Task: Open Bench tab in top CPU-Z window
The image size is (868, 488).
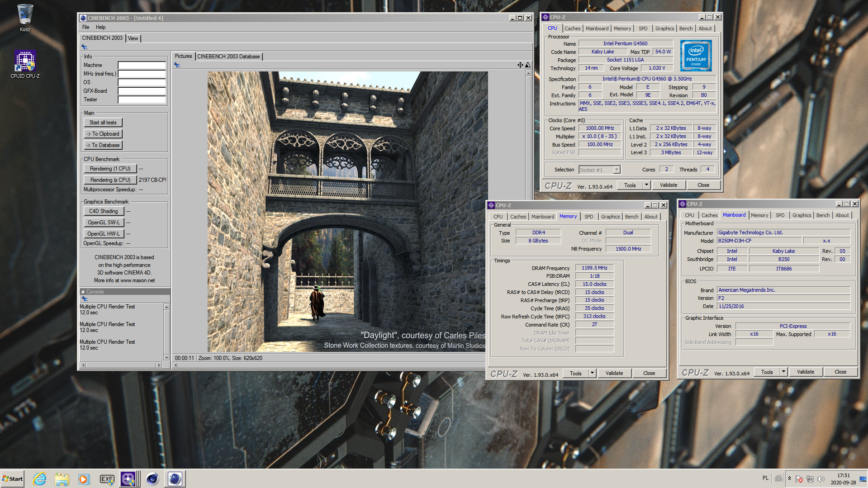Action: click(686, 28)
